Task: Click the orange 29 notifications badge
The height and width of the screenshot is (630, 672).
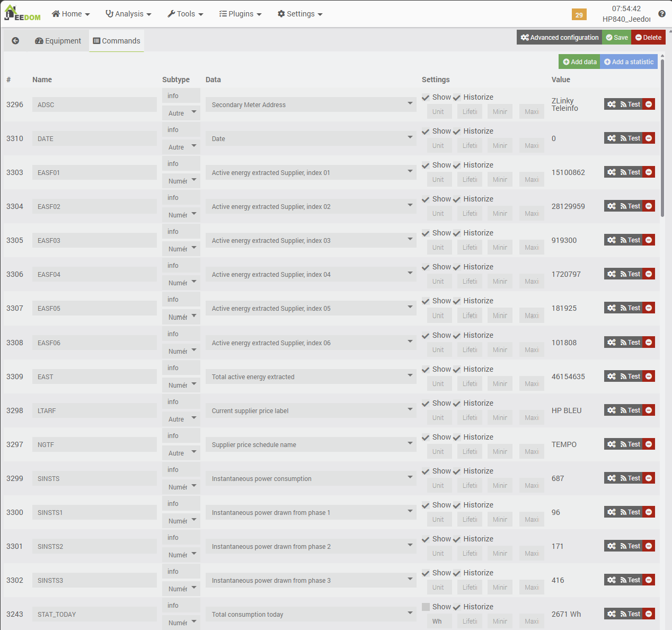Action: coord(579,15)
